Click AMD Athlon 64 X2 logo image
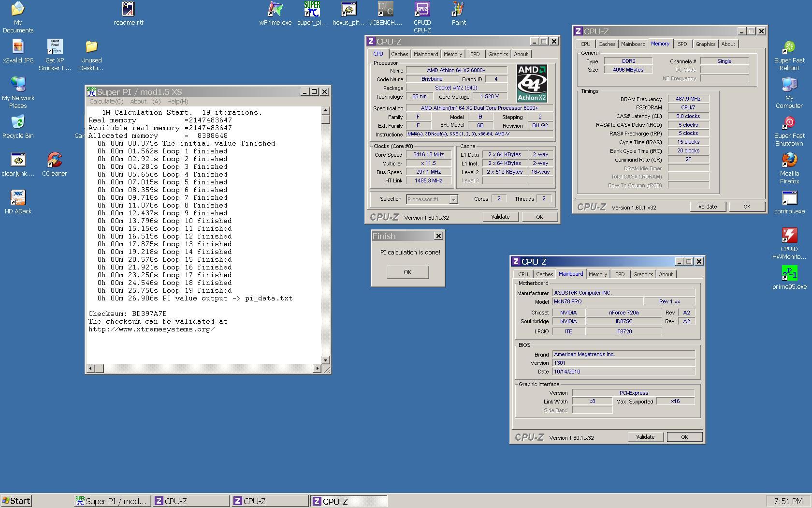812x508 pixels. click(532, 83)
